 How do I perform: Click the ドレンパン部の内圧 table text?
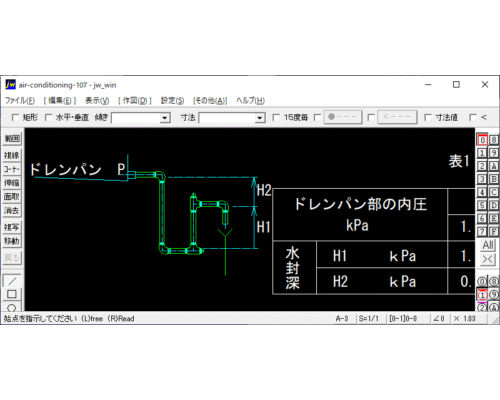pos(360,204)
